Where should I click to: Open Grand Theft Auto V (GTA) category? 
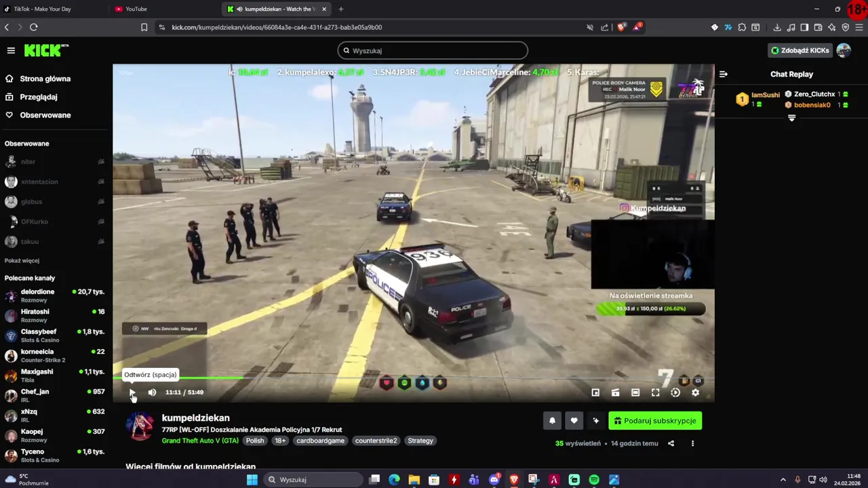[200, 441]
